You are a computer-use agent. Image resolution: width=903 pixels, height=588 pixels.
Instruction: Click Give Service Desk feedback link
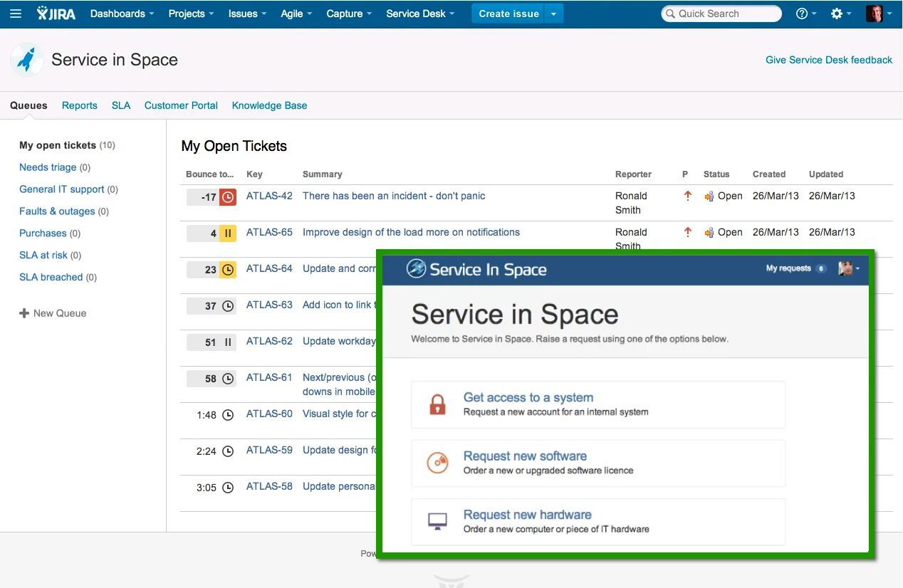(x=829, y=60)
